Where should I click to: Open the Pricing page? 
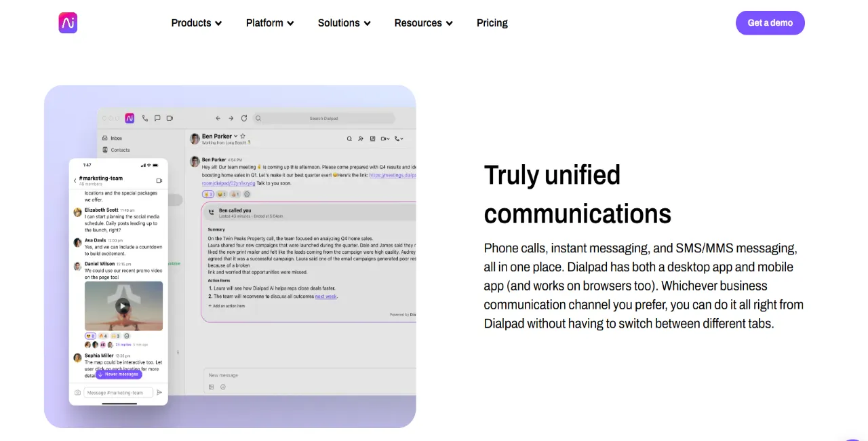492,23
